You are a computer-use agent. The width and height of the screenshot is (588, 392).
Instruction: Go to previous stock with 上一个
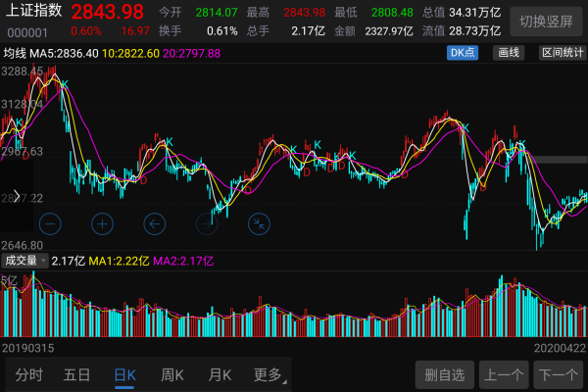pos(504,374)
